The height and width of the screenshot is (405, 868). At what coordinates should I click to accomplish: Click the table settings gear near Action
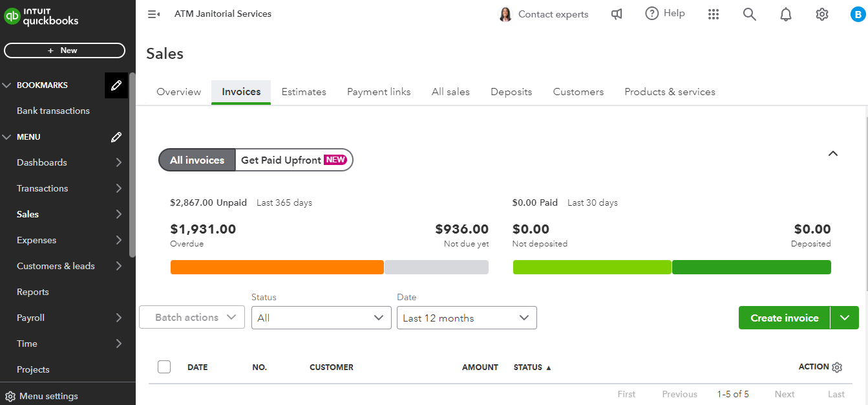click(x=837, y=367)
